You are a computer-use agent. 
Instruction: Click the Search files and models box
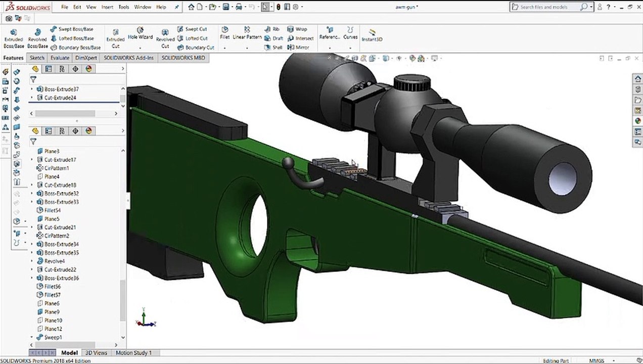(x=549, y=7)
